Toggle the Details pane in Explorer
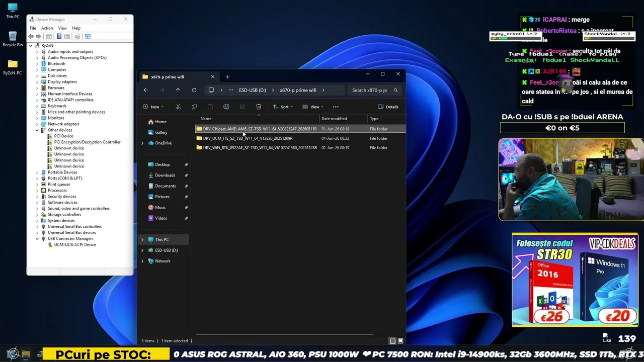Viewport: 644px width, 362px height. point(388,107)
